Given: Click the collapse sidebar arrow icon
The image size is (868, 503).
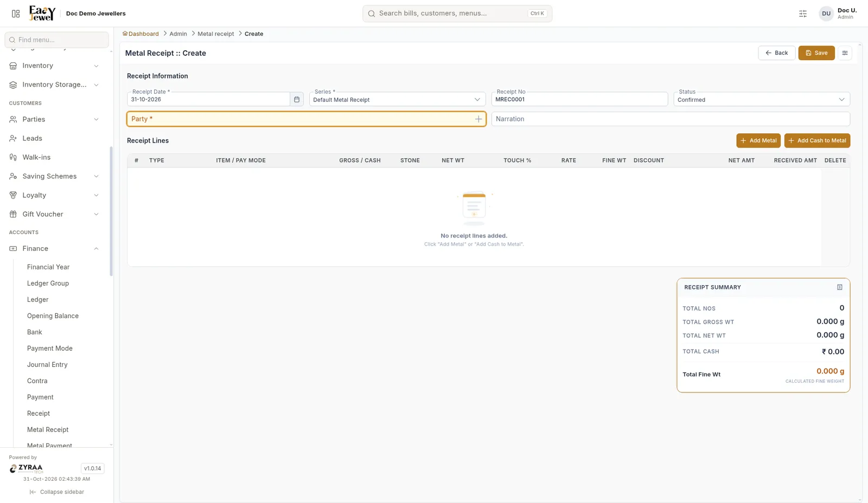Looking at the screenshot, I should point(33,492).
